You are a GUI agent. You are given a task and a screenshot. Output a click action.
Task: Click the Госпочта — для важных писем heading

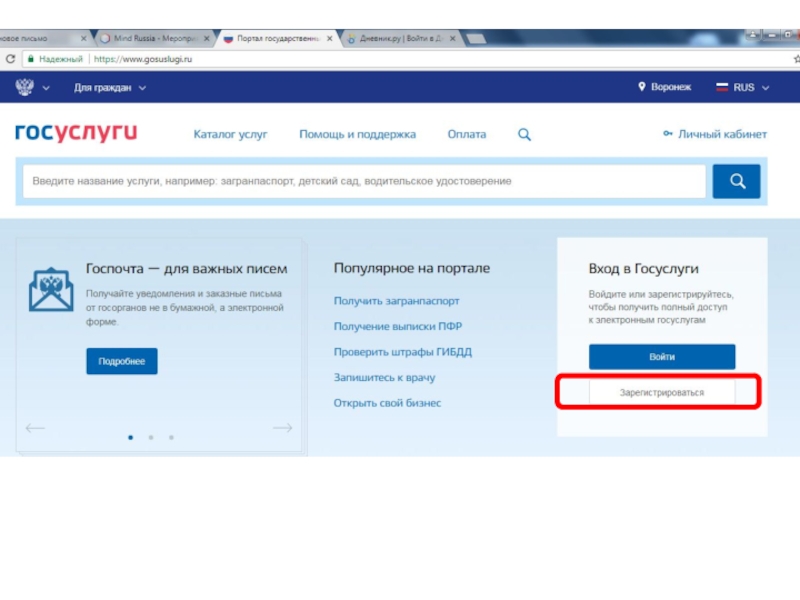coord(186,268)
